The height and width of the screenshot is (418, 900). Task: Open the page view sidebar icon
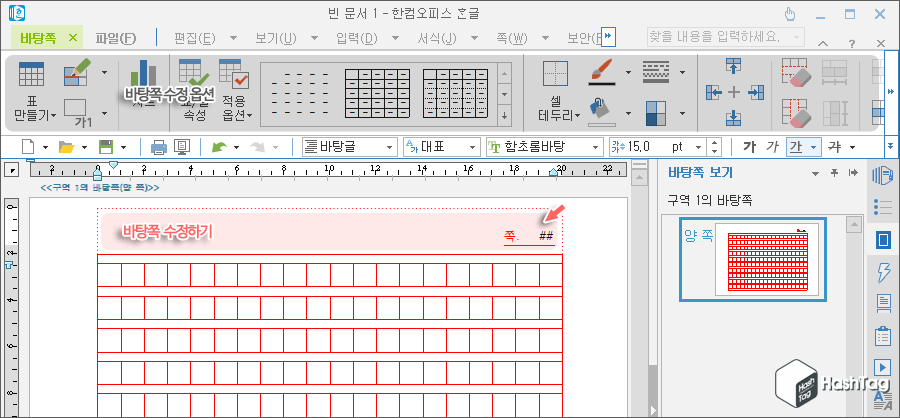tap(883, 240)
